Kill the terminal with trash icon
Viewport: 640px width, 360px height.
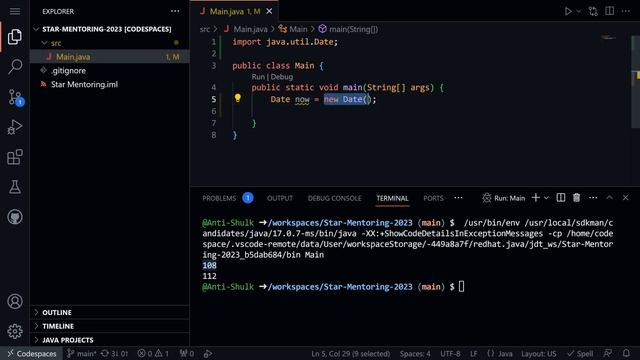tap(576, 198)
